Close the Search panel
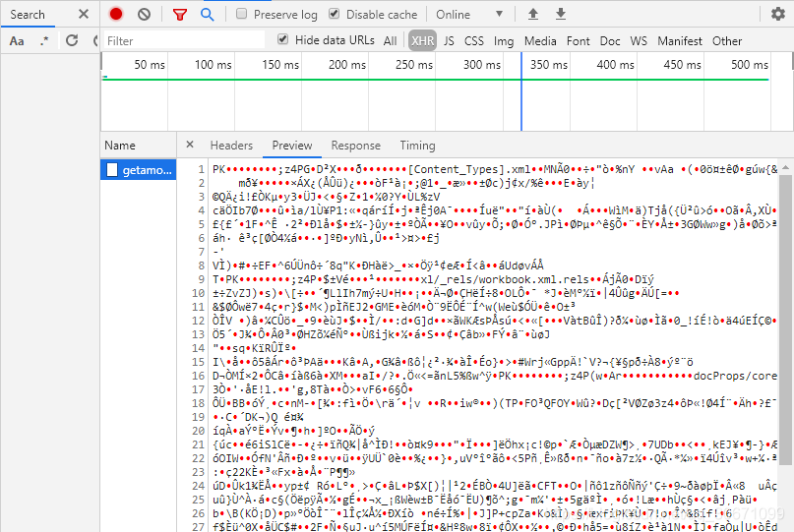This screenshot has height=532, width=794. pos(83,15)
